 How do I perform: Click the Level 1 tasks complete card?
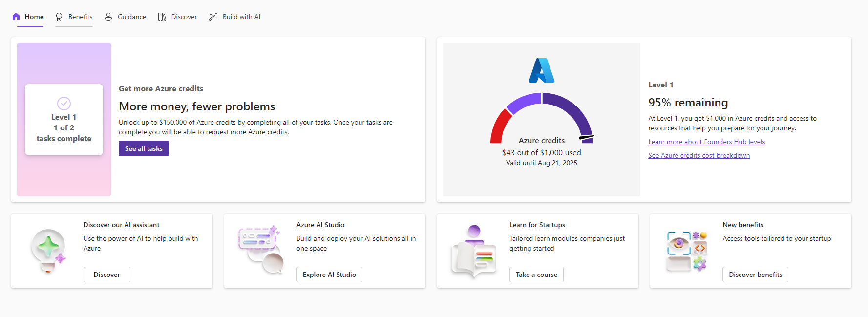point(64,120)
